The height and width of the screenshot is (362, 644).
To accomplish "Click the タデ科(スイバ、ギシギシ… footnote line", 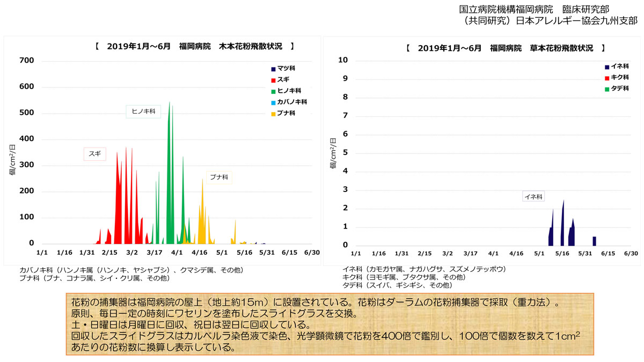I will click(397, 285).
